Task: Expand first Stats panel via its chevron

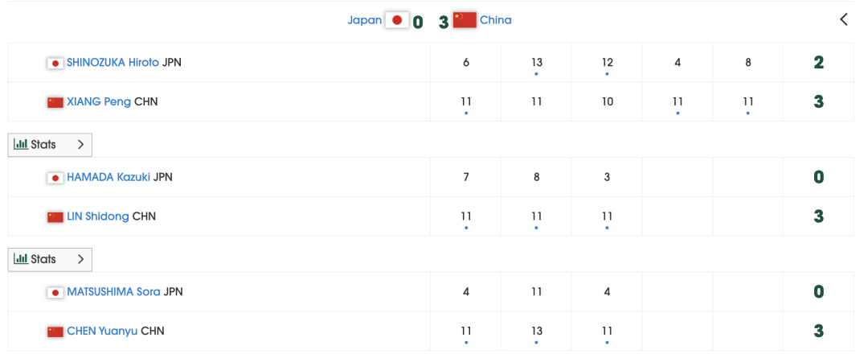Action: [x=80, y=145]
